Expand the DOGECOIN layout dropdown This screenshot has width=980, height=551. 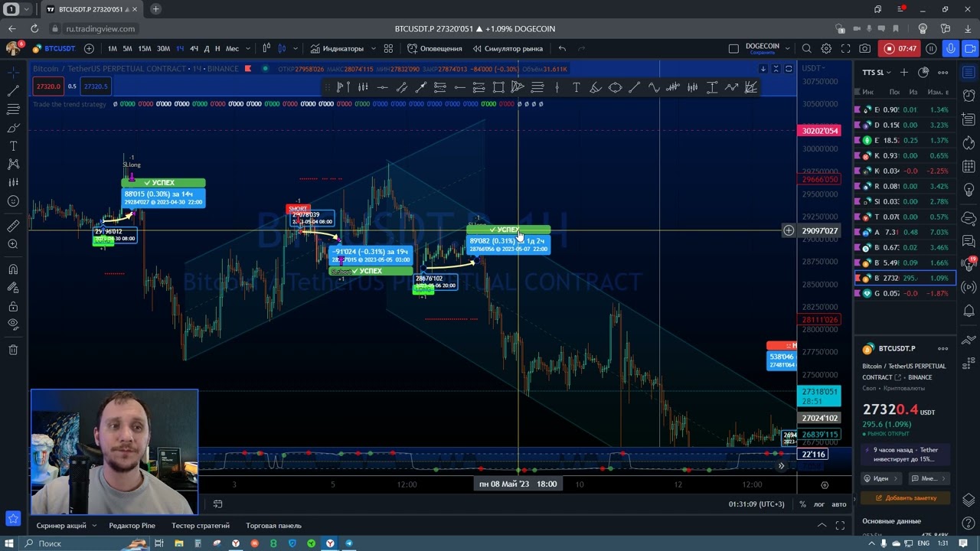point(786,48)
